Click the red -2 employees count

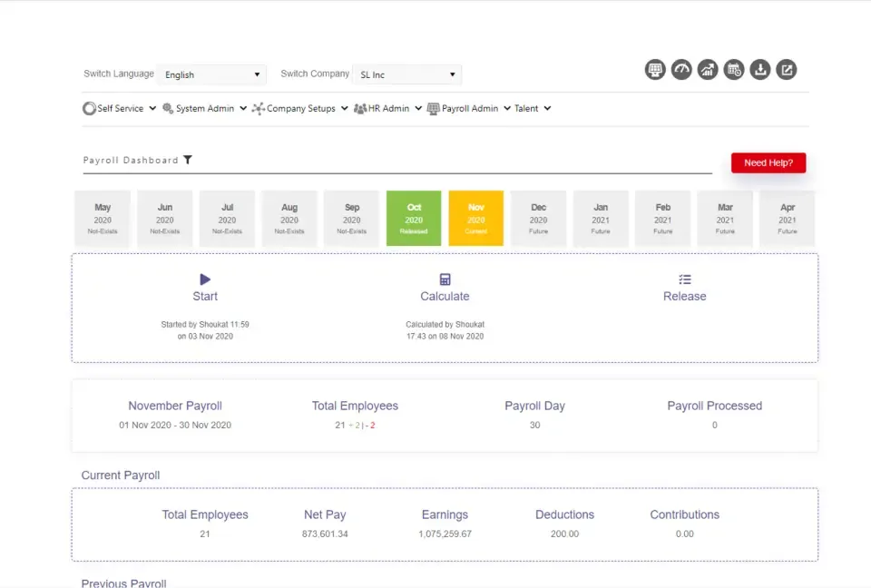pos(370,426)
